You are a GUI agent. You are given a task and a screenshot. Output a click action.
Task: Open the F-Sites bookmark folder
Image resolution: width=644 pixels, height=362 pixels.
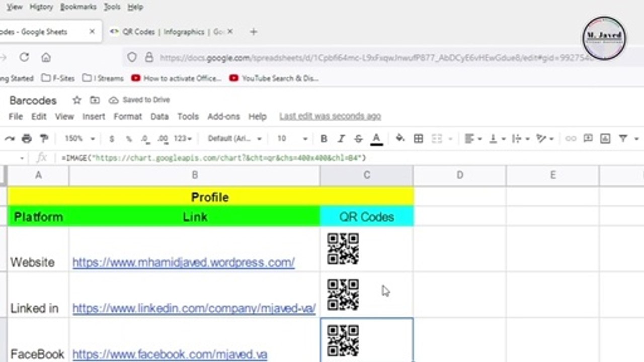58,78
